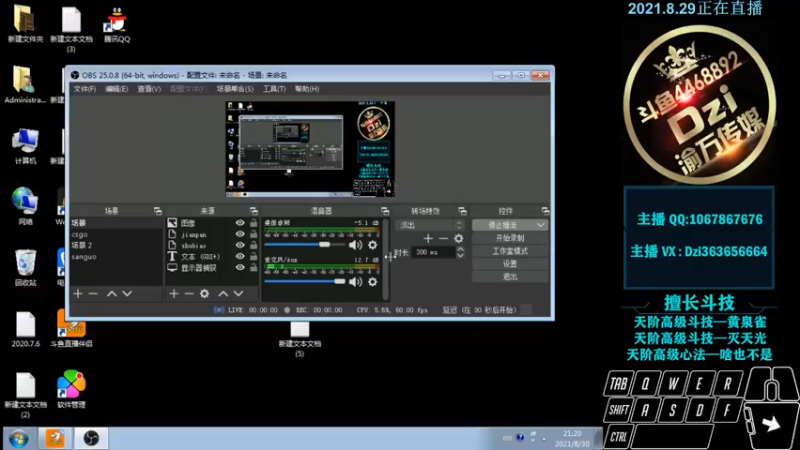Mute 麦克风/Aux with speaker icon

pyautogui.click(x=355, y=282)
